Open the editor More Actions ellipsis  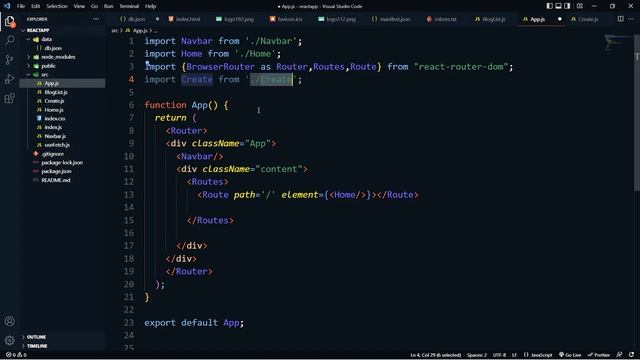coord(631,19)
